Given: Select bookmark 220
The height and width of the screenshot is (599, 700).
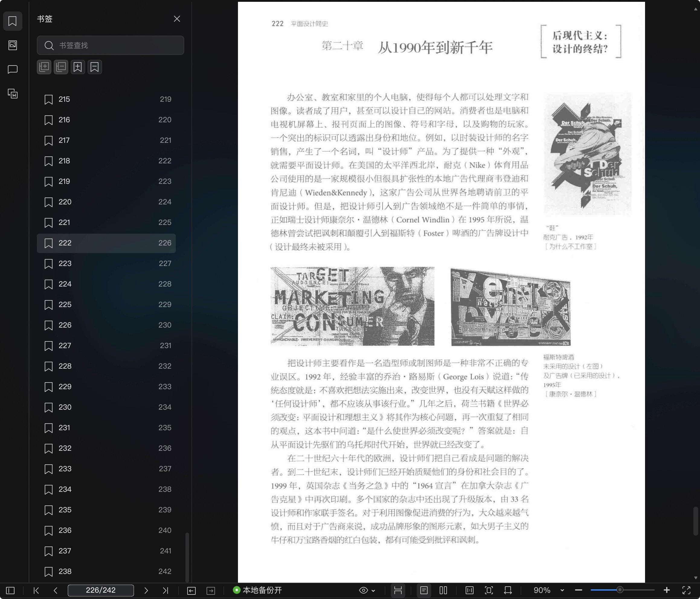Looking at the screenshot, I should pyautogui.click(x=106, y=202).
